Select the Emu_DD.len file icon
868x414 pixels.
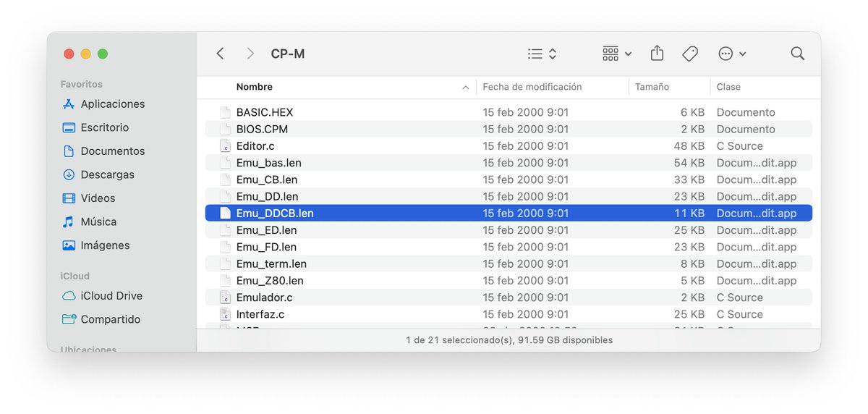click(x=225, y=196)
